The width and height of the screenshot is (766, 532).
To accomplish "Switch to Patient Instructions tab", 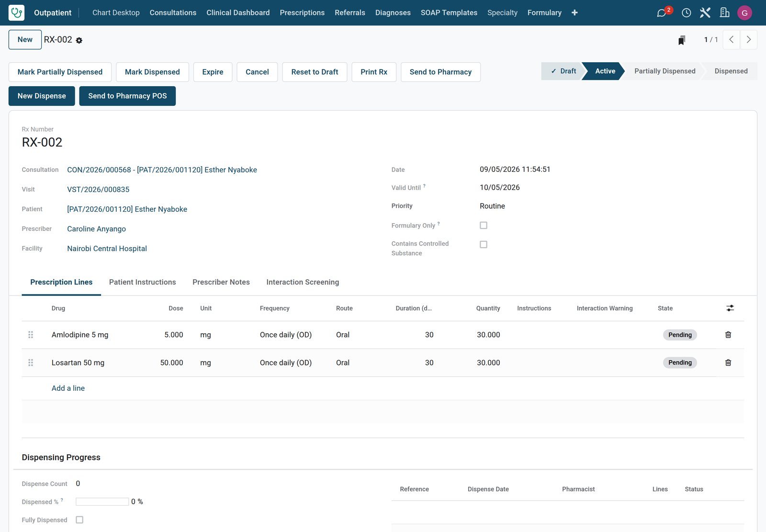I will (x=142, y=282).
